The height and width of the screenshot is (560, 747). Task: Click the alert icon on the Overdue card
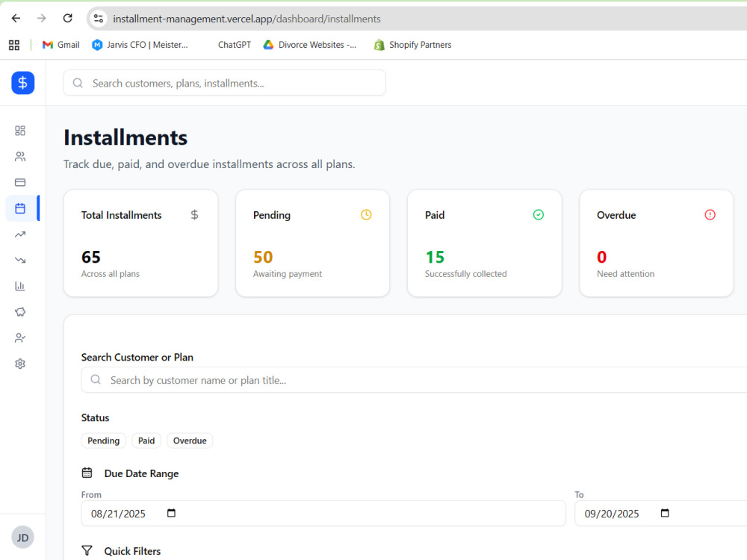710,215
